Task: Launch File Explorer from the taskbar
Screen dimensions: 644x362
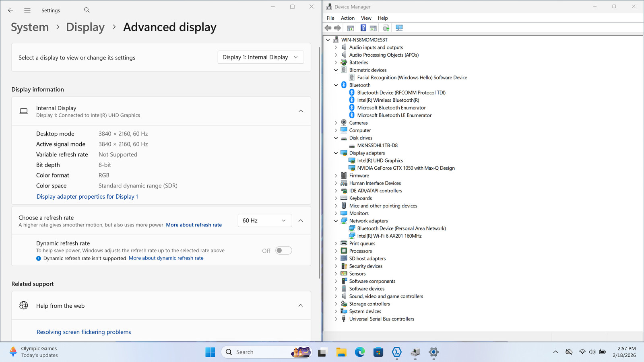Action: tap(341, 352)
